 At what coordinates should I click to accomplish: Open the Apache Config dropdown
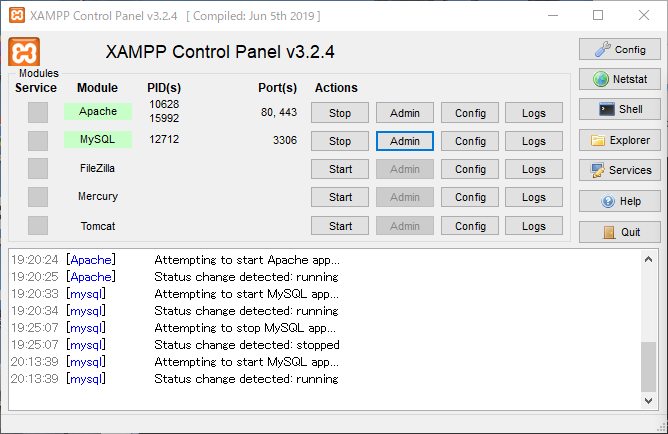pyautogui.click(x=470, y=113)
